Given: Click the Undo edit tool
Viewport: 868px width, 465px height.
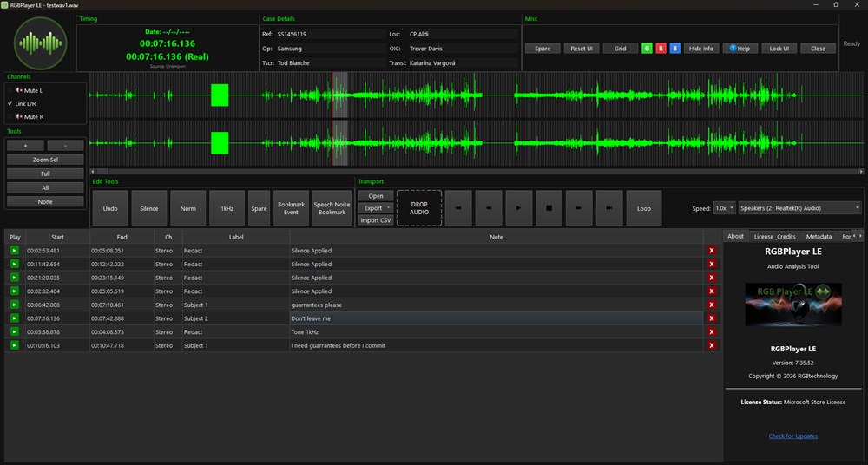Looking at the screenshot, I should [x=110, y=208].
